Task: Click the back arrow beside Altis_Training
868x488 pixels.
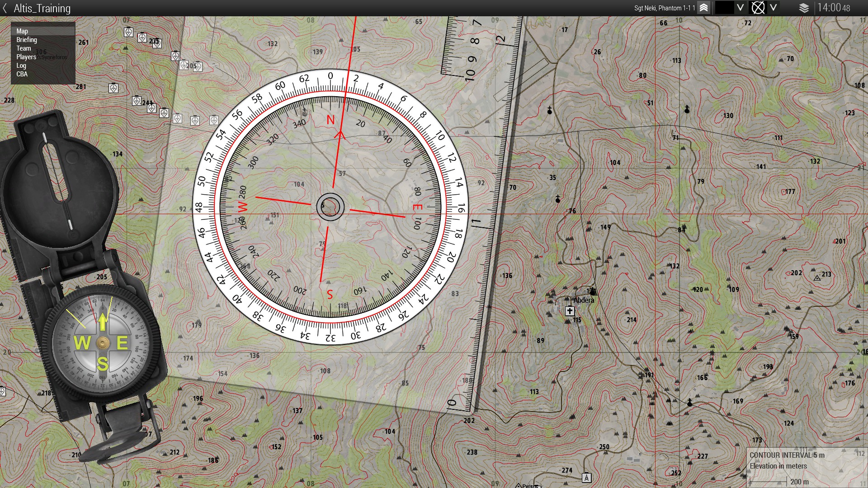Action: coord(5,8)
